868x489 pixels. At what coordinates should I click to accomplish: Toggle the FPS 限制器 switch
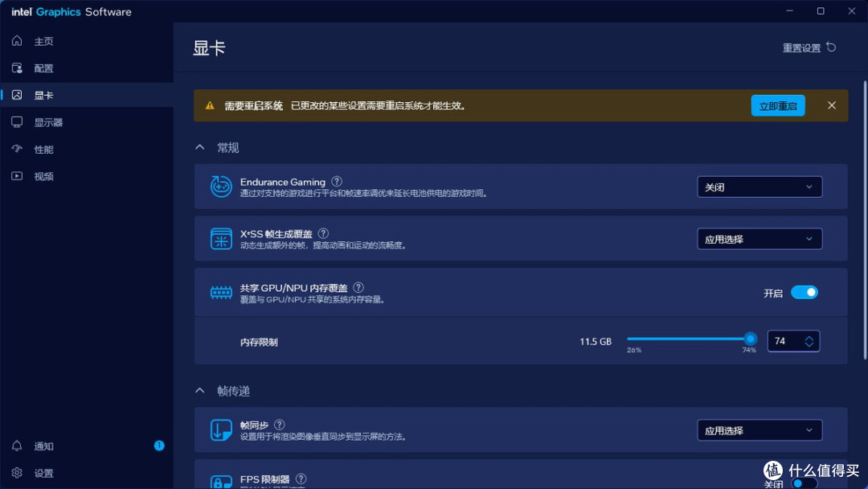[805, 483]
